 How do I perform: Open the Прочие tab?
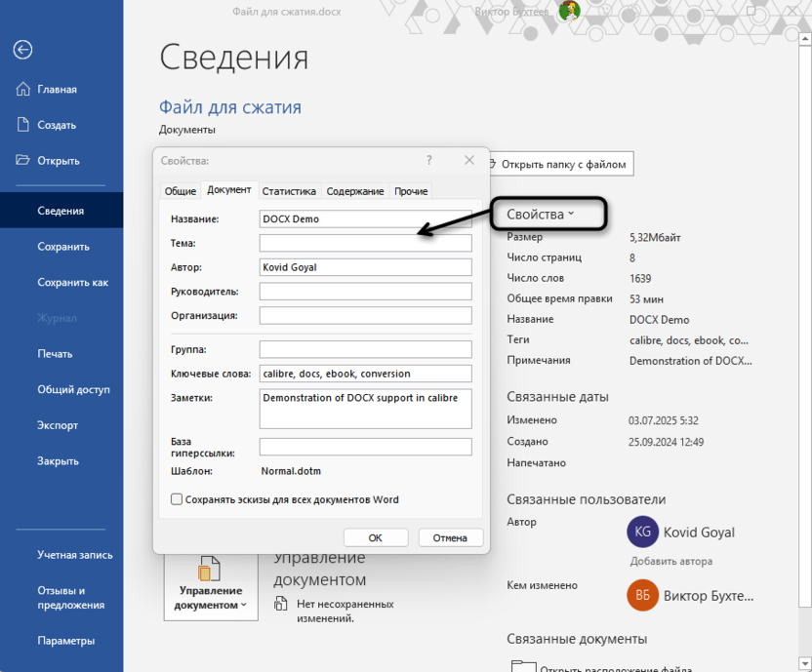[411, 191]
